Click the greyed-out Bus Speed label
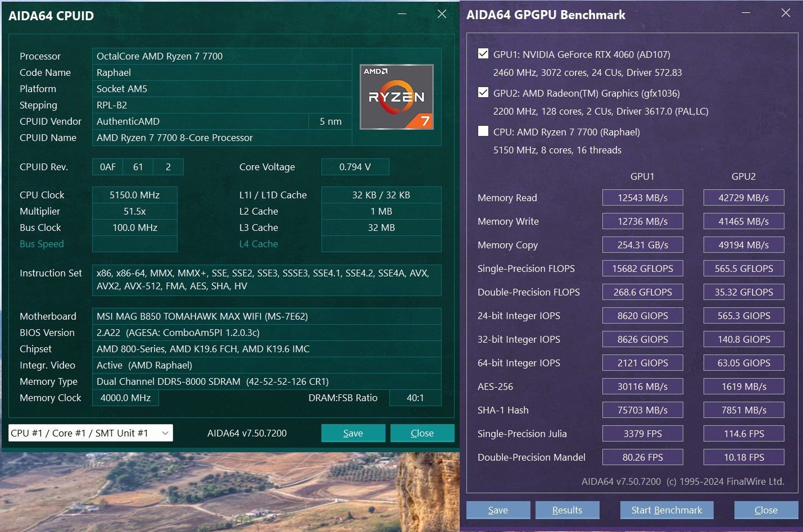The image size is (803, 532). [x=42, y=244]
